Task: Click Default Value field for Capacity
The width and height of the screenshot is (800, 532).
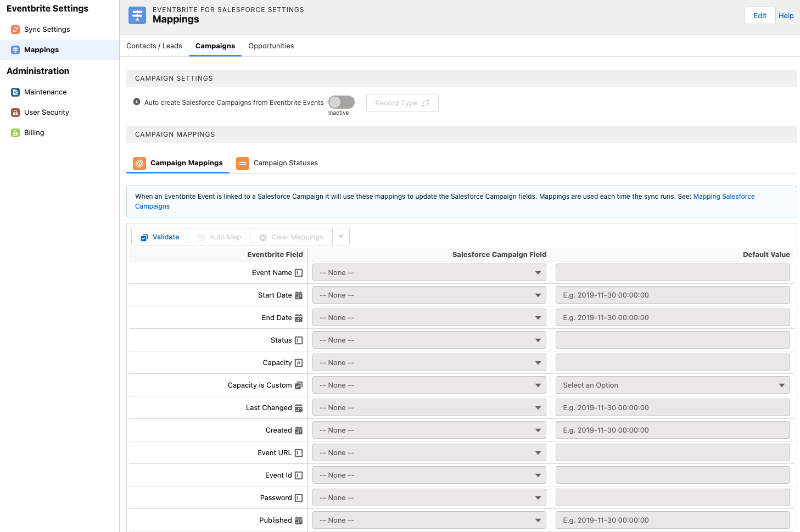Action: [673, 363]
